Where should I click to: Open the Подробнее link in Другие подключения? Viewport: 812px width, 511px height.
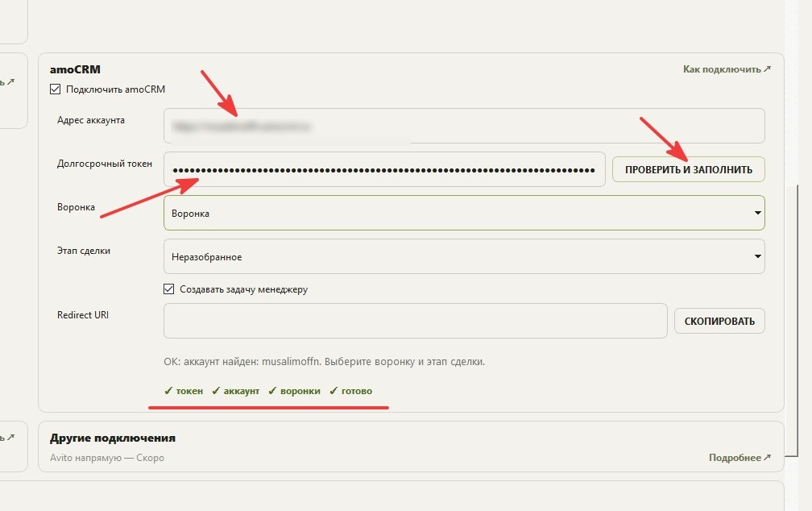(739, 458)
